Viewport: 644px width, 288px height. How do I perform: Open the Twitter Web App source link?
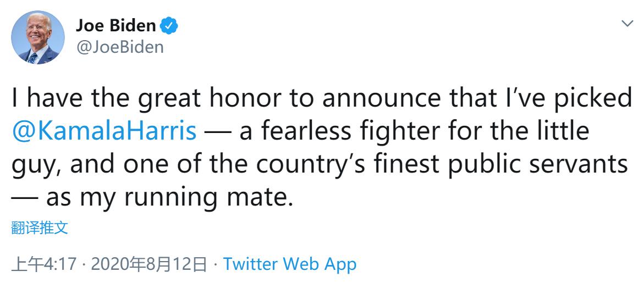(x=290, y=264)
